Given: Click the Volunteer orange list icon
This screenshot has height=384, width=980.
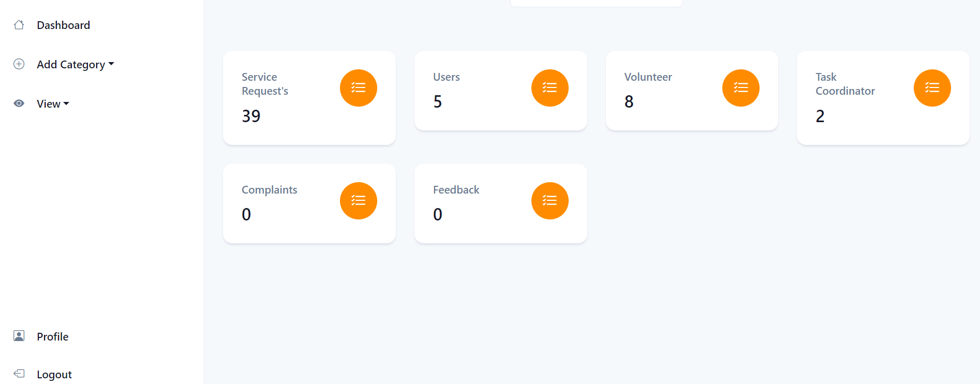Looking at the screenshot, I should [740, 88].
